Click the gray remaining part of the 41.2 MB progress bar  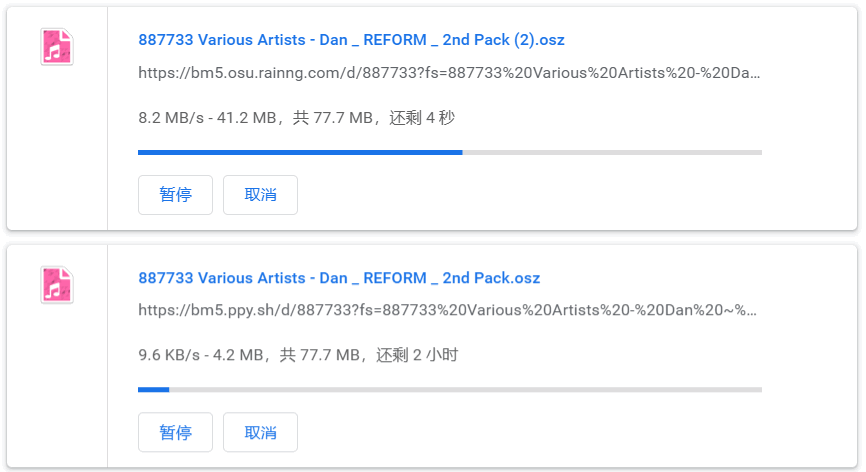[x=612, y=152]
